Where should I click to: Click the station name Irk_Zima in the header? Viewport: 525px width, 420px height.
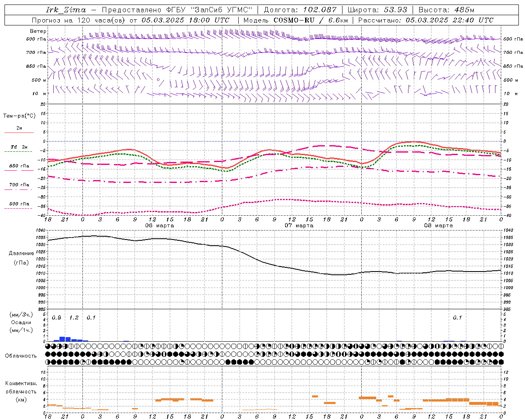tap(66, 10)
